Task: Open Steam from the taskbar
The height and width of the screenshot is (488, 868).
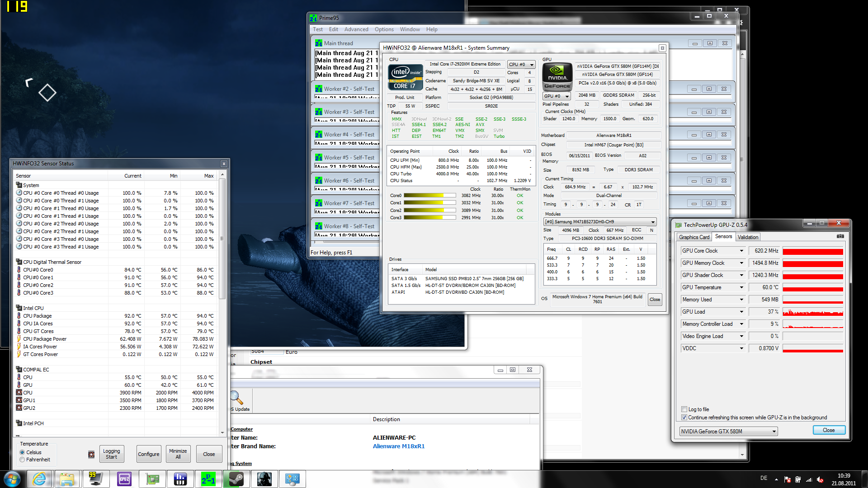Action: pyautogui.click(x=236, y=479)
